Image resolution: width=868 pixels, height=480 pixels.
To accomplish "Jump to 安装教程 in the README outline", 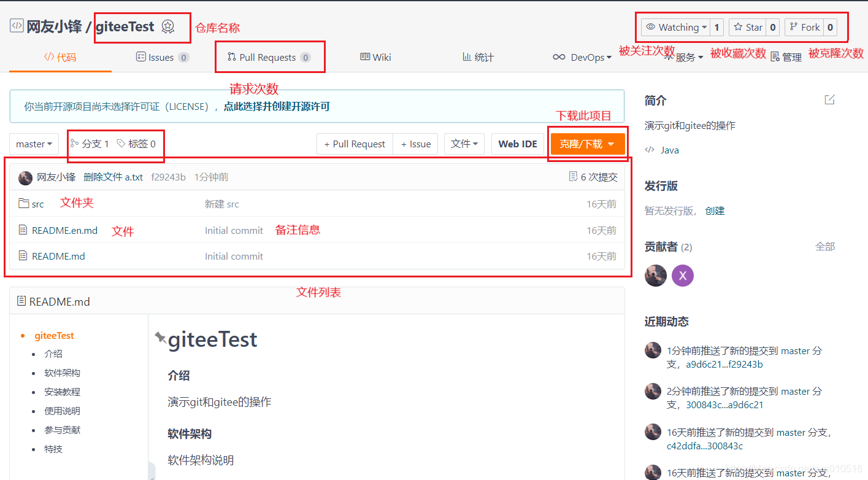I will (62, 392).
